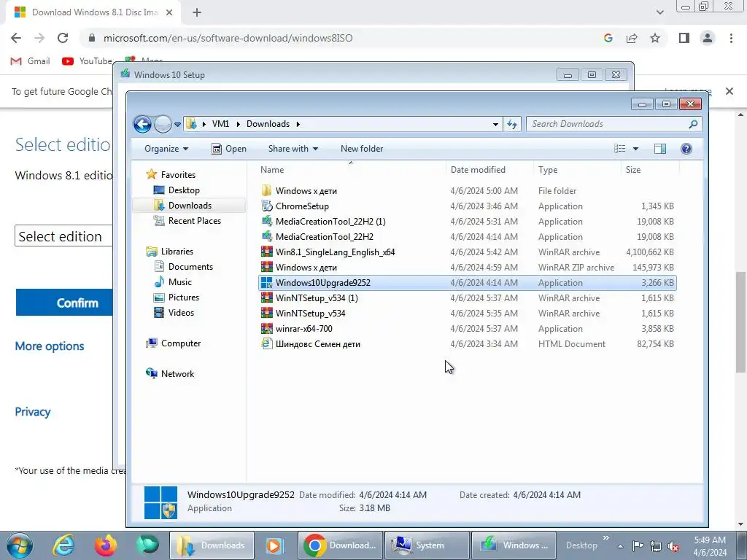The image size is (747, 560).
Task: Select Шиндовс Семен дети HTML document icon
Action: point(267,344)
